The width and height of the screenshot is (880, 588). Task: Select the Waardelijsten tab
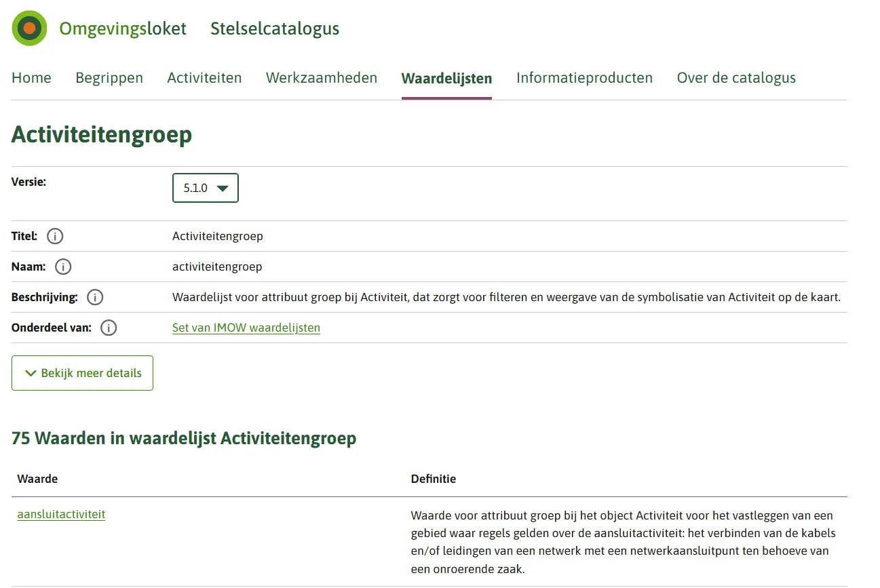(x=446, y=79)
